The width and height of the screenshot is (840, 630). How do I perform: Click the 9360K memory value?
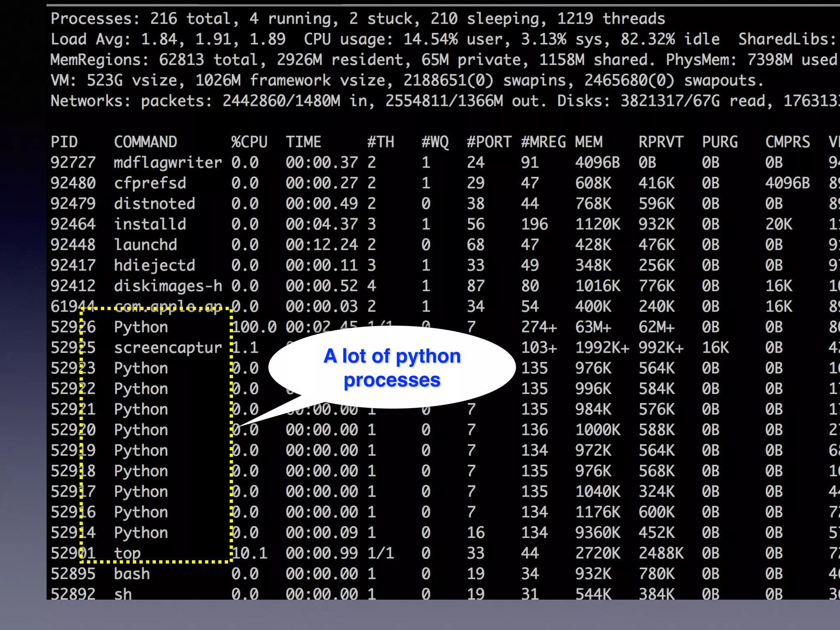pyautogui.click(x=598, y=533)
